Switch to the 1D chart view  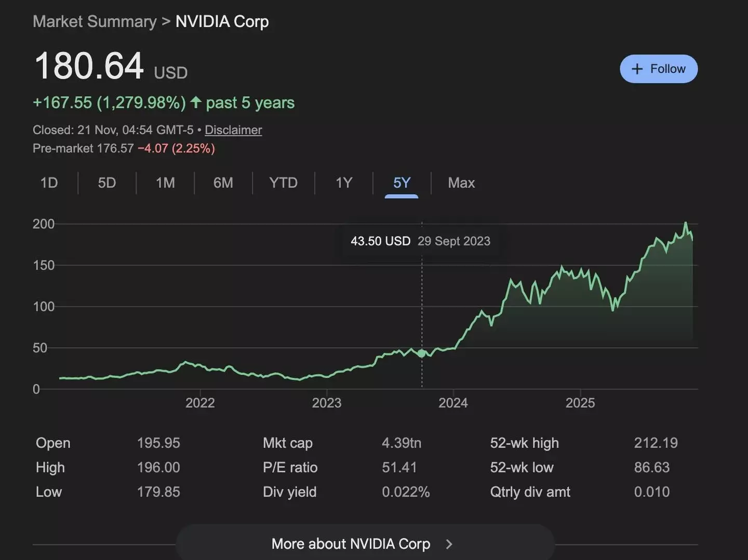coord(49,183)
